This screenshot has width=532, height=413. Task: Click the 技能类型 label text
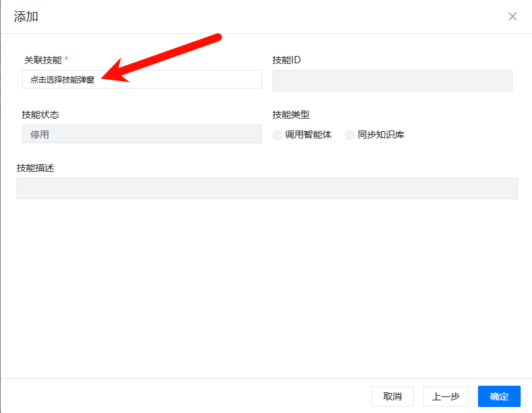[x=291, y=115]
